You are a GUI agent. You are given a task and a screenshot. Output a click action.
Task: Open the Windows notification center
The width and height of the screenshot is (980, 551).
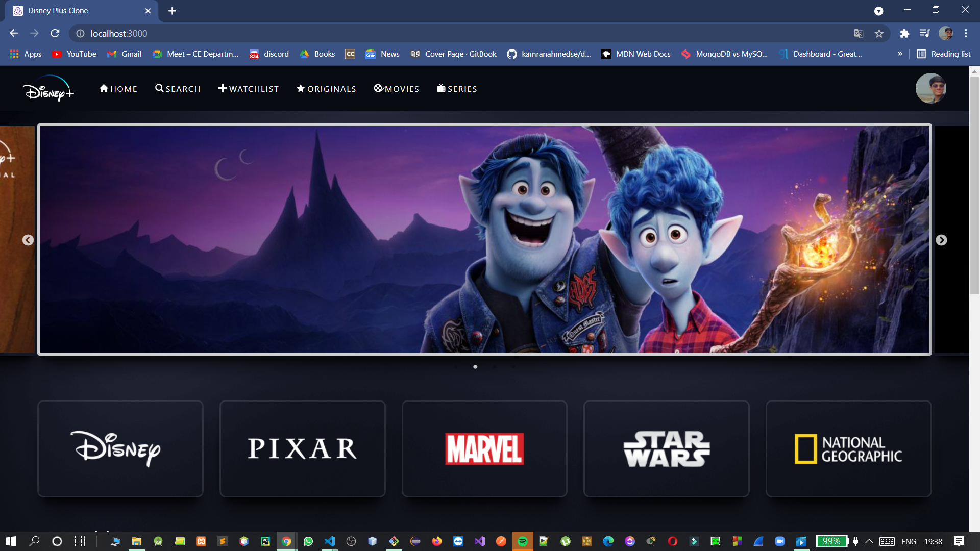point(959,541)
